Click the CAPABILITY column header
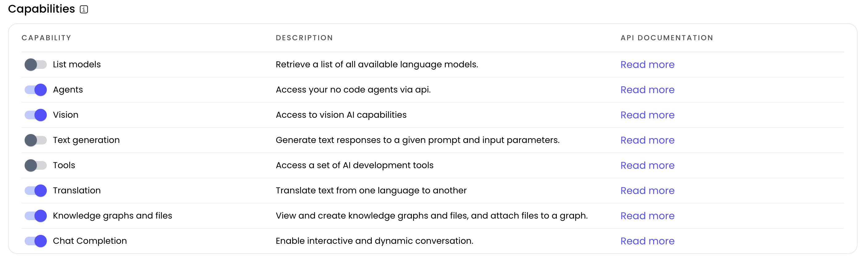 [x=46, y=38]
